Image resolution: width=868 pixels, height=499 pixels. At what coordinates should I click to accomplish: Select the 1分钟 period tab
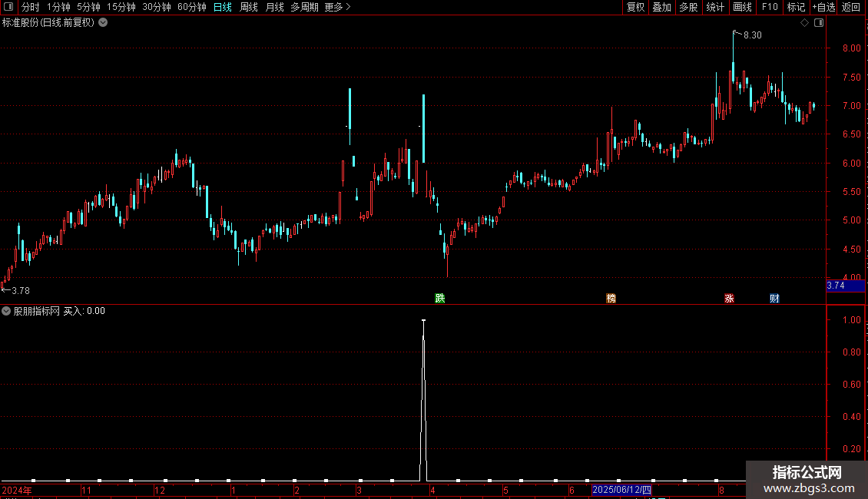point(58,7)
